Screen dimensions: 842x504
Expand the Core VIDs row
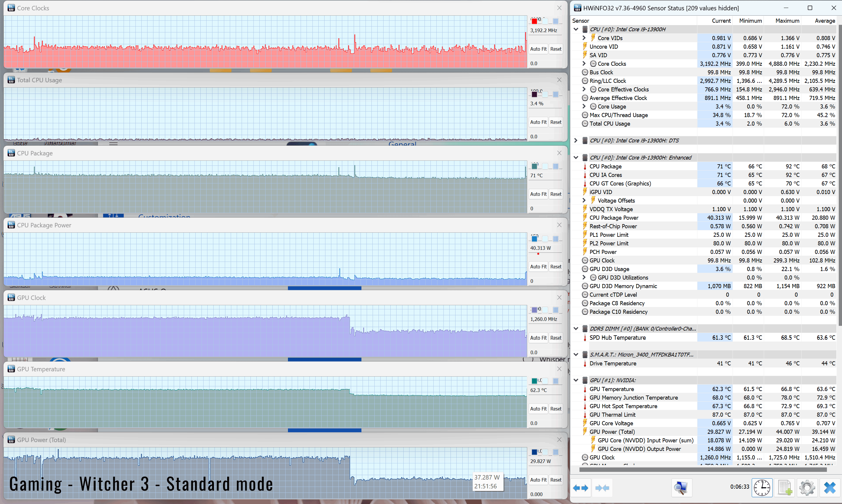(x=584, y=38)
